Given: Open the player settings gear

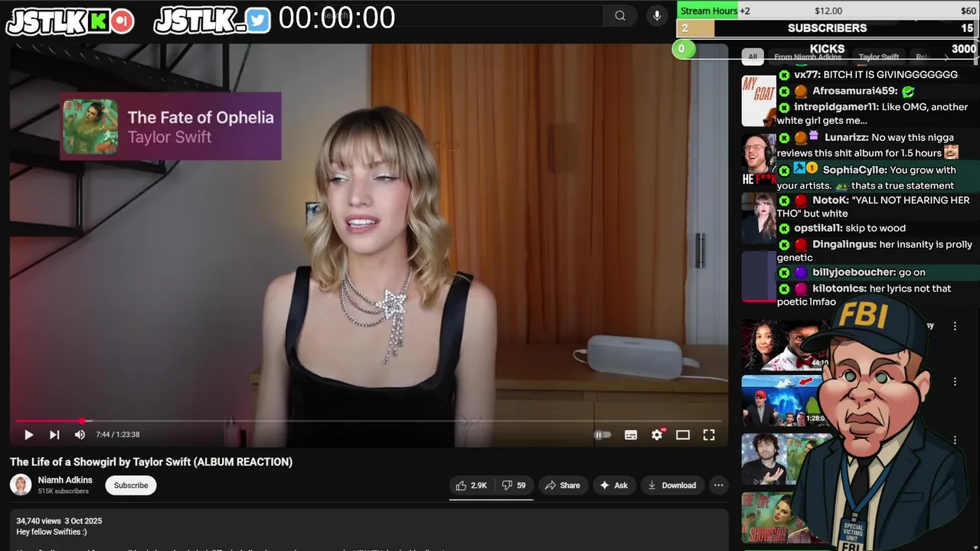Looking at the screenshot, I should click(657, 435).
